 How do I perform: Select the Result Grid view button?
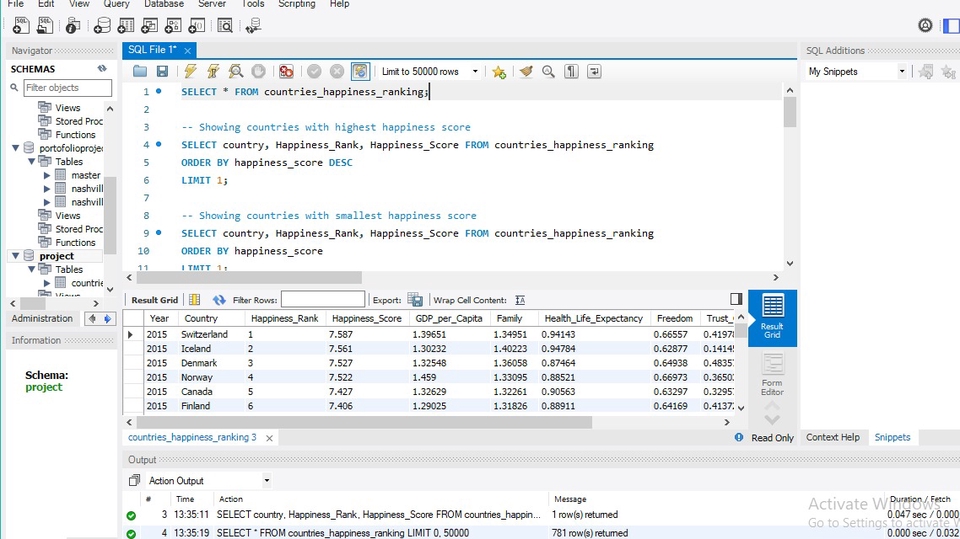pyautogui.click(x=772, y=318)
